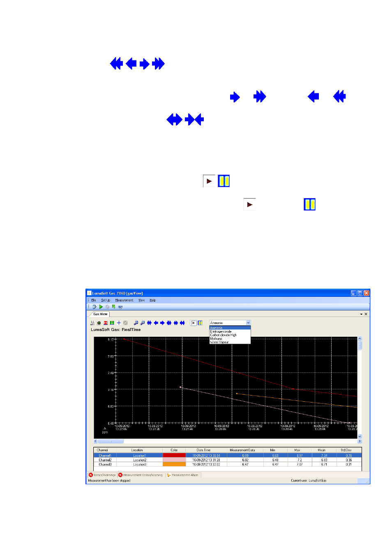Screen dimensions: 392x555
Task: Click the green Start measurement play icon
Action: coord(101,307)
